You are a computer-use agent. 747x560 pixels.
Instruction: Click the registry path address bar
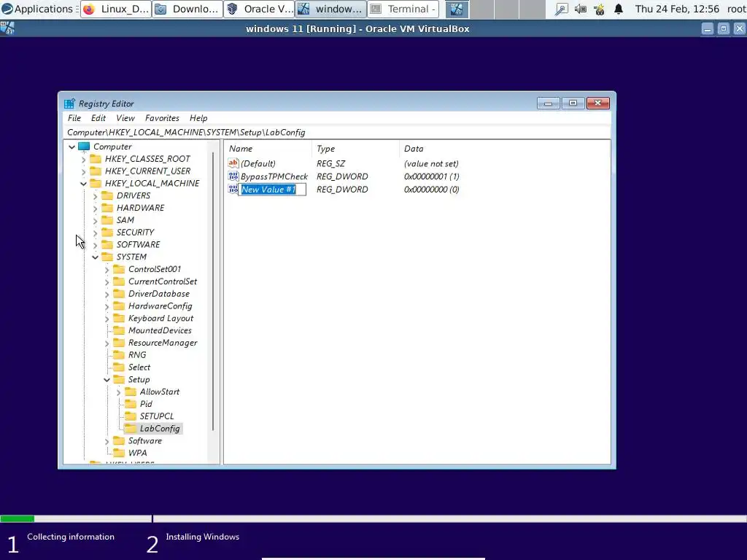[x=336, y=133]
